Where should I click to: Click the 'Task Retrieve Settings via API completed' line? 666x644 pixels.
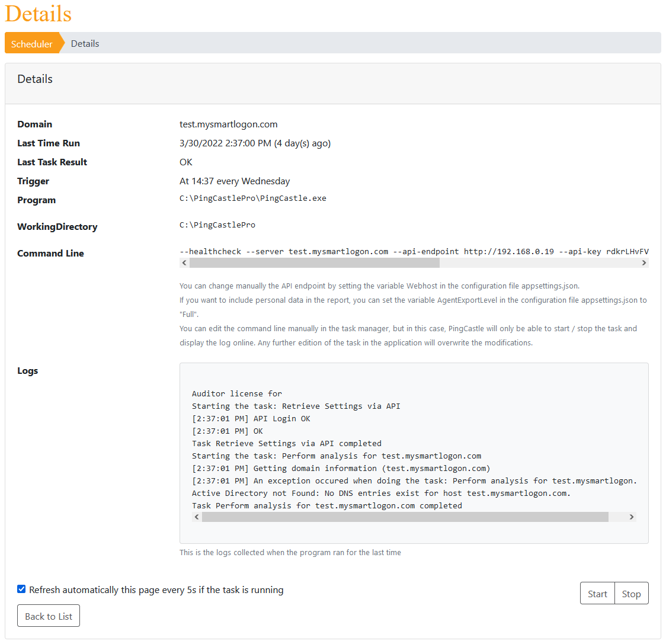[x=287, y=444]
